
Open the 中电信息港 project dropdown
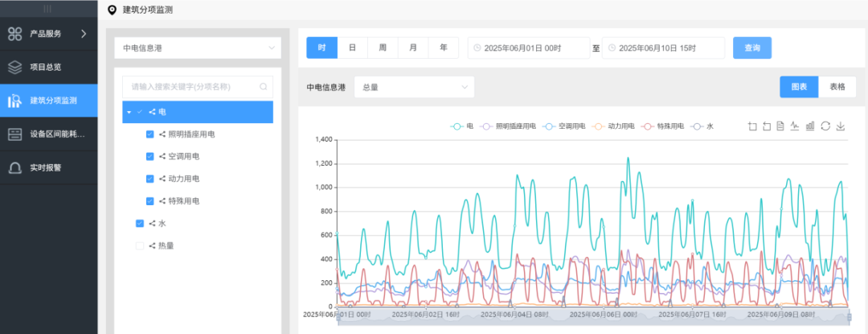(x=197, y=48)
